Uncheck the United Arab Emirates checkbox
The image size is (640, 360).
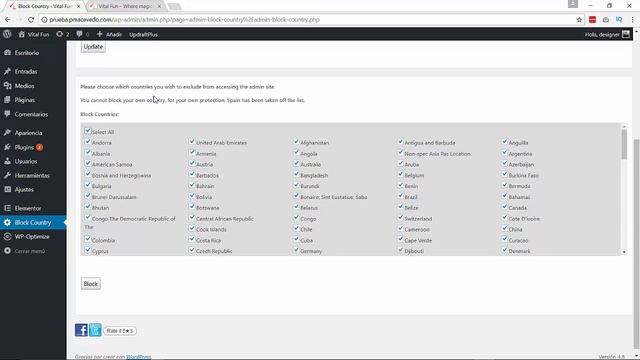pyautogui.click(x=191, y=142)
